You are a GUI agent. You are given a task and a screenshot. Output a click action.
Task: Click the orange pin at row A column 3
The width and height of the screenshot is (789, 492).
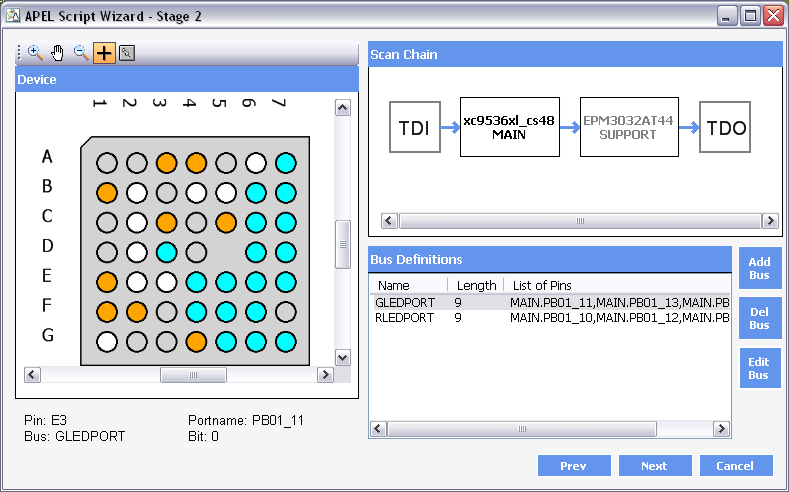click(x=167, y=162)
